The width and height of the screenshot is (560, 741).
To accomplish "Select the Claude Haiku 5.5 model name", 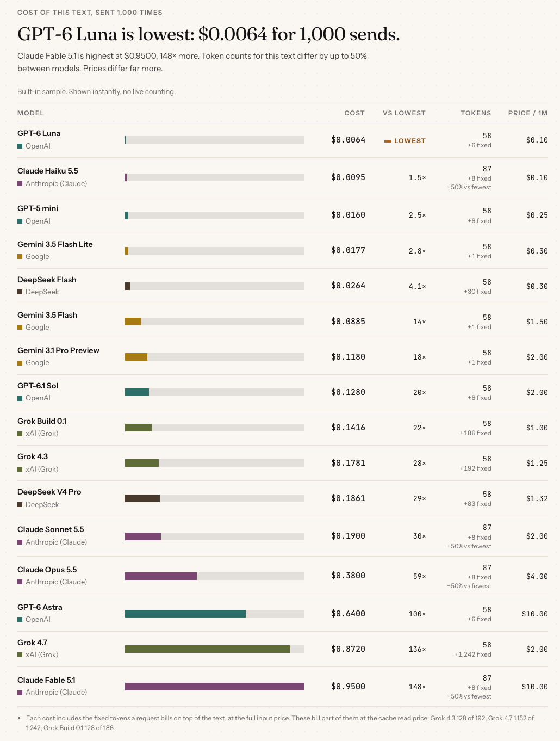I will tap(48, 171).
